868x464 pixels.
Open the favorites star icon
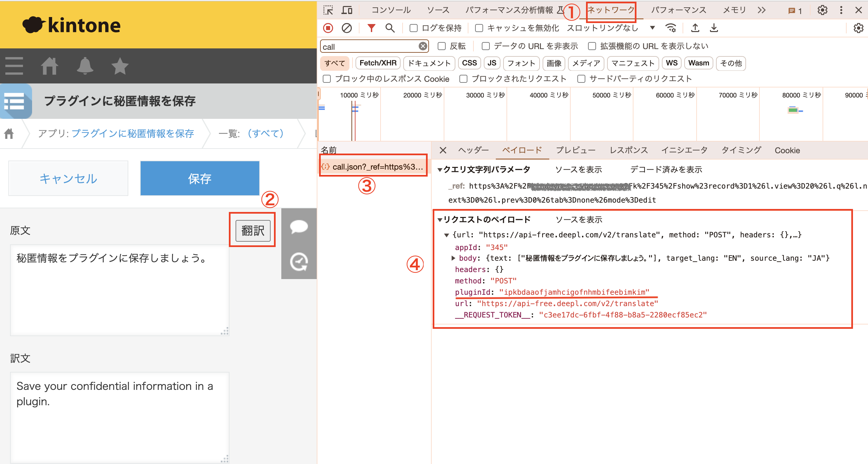[x=120, y=66]
